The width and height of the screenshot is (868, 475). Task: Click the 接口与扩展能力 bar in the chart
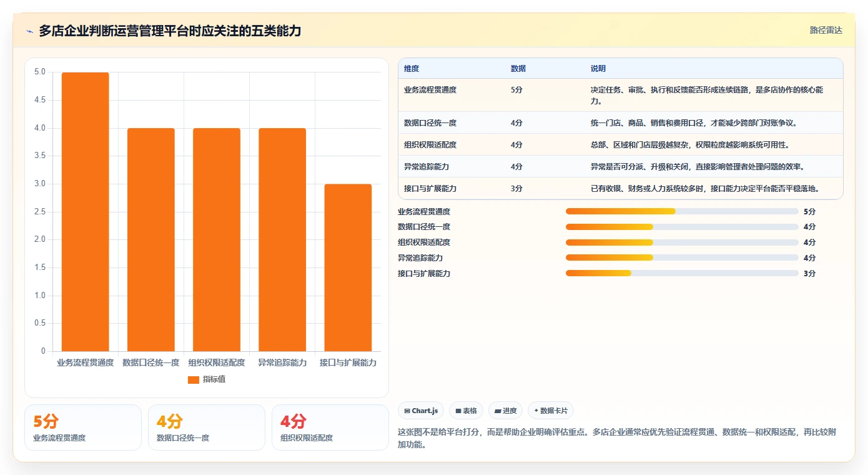point(348,267)
